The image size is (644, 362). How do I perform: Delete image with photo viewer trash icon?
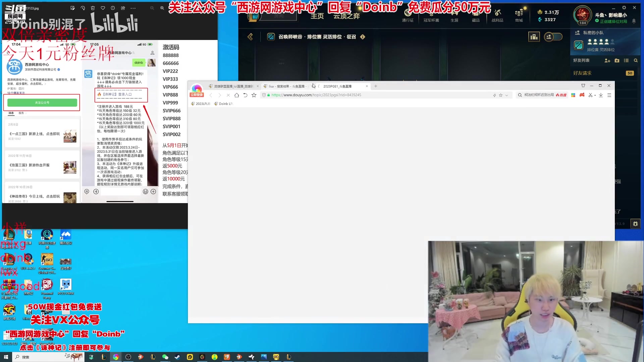click(x=93, y=8)
